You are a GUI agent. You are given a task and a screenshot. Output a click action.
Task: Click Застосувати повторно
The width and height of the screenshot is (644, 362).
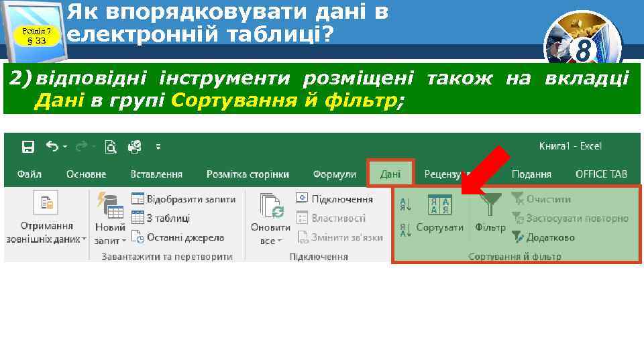coord(570,218)
